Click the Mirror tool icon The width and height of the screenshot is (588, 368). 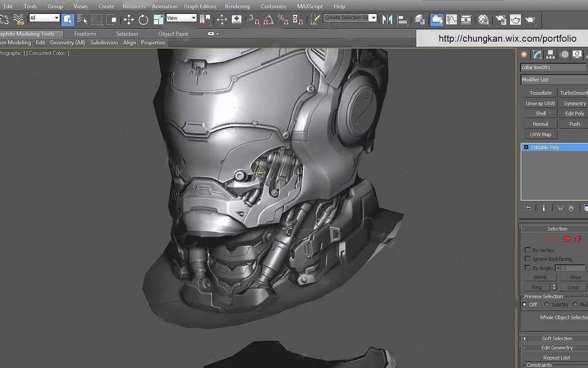point(387,20)
